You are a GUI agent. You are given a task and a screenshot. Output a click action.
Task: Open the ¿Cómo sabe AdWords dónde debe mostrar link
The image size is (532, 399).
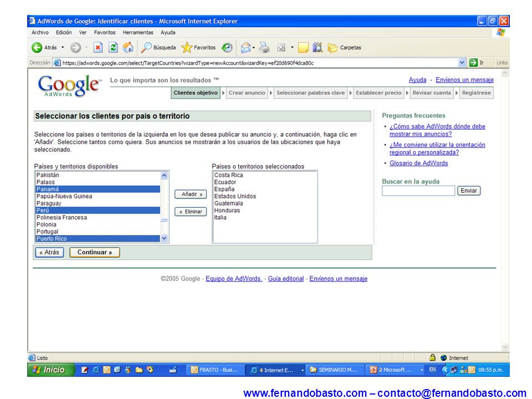437,130
